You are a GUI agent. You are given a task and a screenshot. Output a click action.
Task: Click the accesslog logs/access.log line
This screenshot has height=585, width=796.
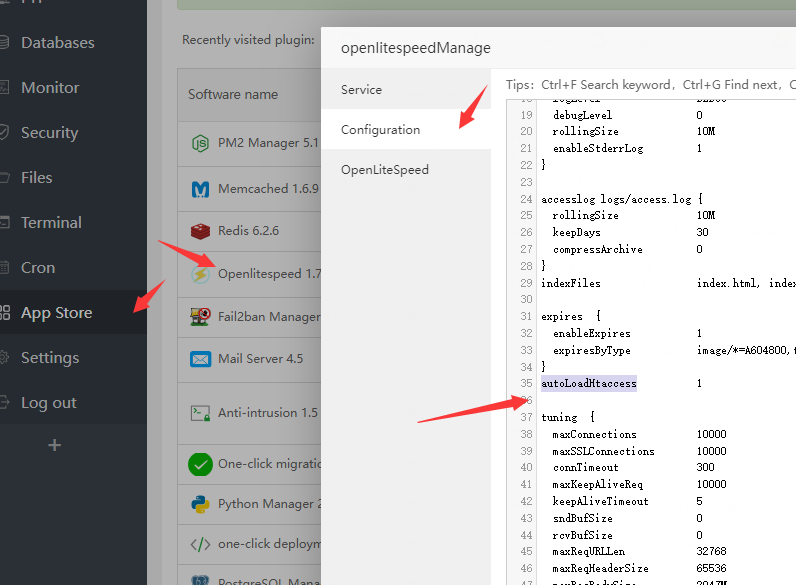[x=622, y=199]
